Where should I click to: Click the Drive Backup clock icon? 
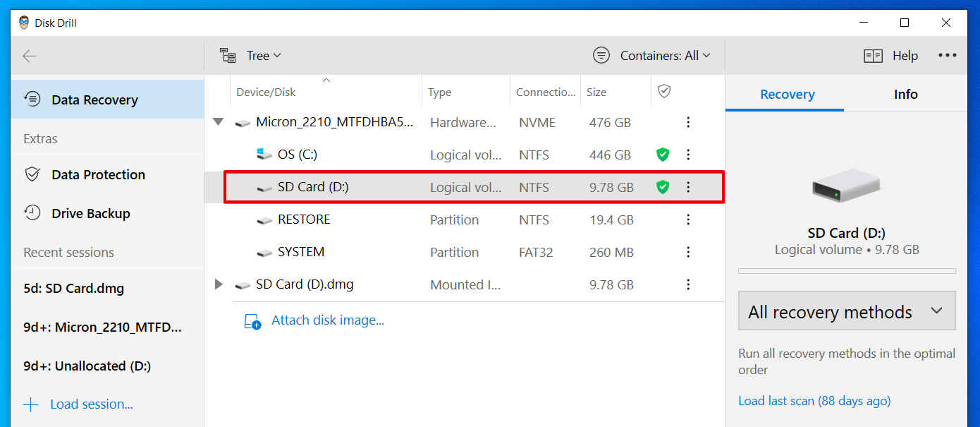coord(32,212)
